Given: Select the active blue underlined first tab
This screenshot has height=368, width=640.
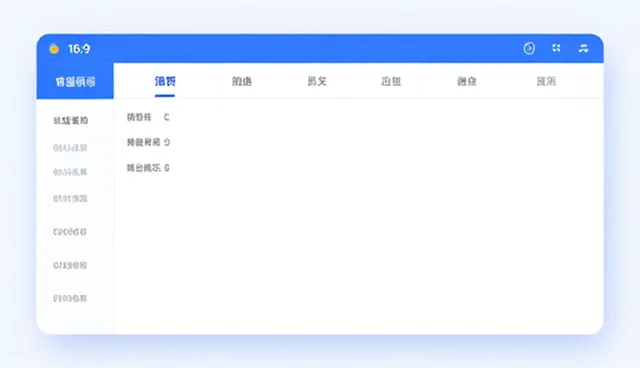Looking at the screenshot, I should tap(165, 81).
